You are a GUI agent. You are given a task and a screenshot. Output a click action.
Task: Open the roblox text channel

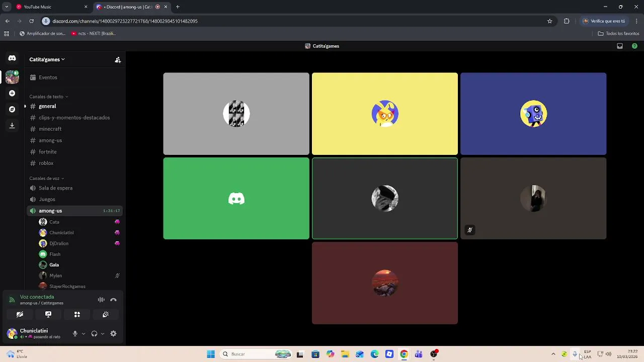click(x=74, y=163)
